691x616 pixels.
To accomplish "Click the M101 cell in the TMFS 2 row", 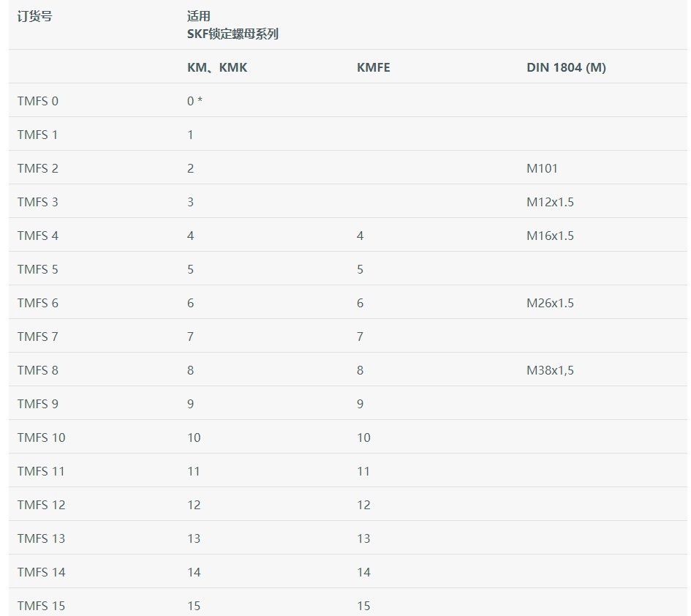I will pyautogui.click(x=542, y=168).
